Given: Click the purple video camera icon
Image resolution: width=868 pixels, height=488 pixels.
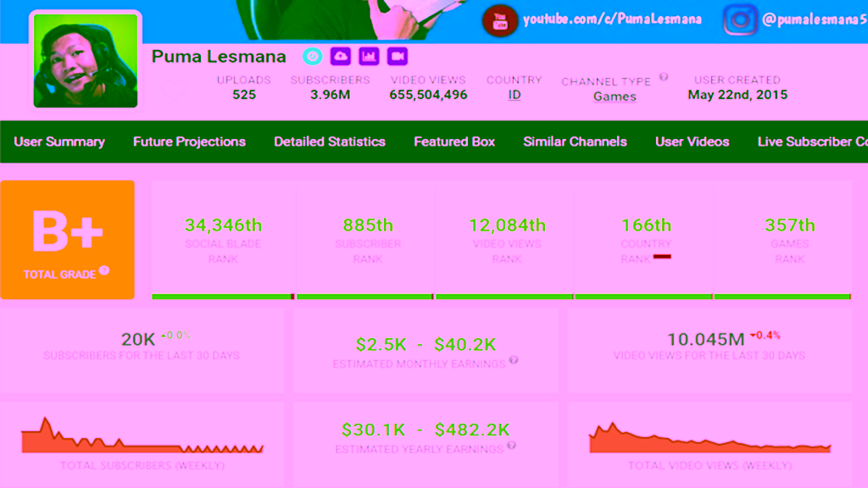Looking at the screenshot, I should [397, 57].
